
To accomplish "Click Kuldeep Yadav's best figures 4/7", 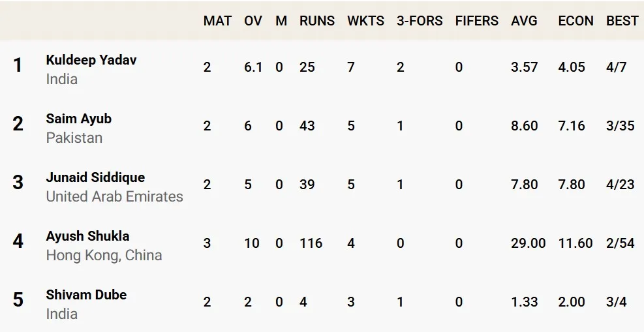I will [616, 67].
